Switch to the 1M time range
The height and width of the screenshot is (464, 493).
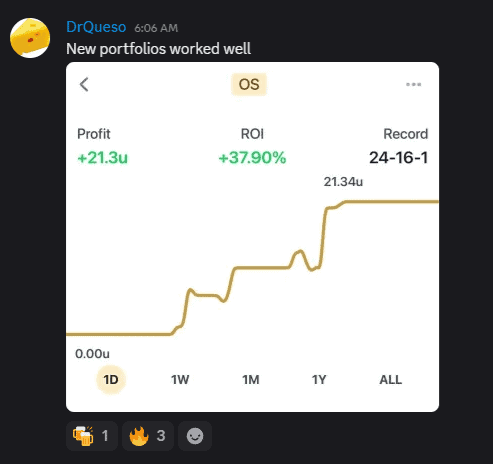pyautogui.click(x=251, y=380)
